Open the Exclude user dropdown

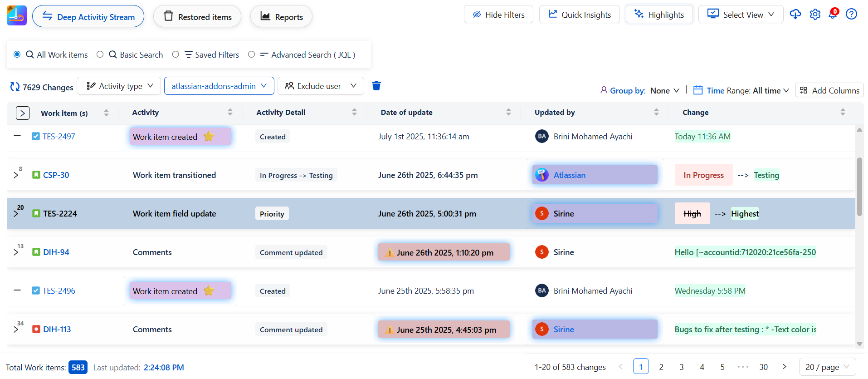click(x=321, y=86)
